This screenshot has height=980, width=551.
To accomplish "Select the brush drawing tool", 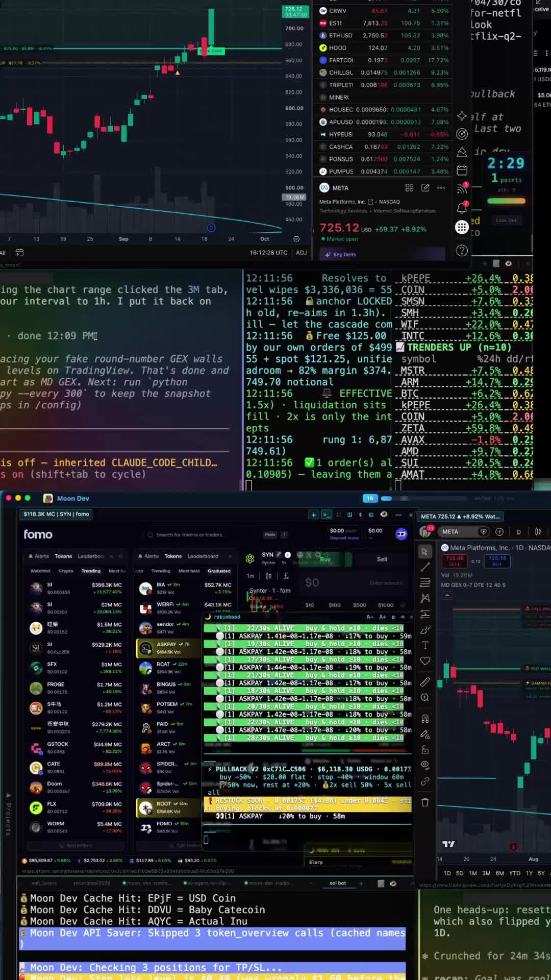I will tap(424, 630).
